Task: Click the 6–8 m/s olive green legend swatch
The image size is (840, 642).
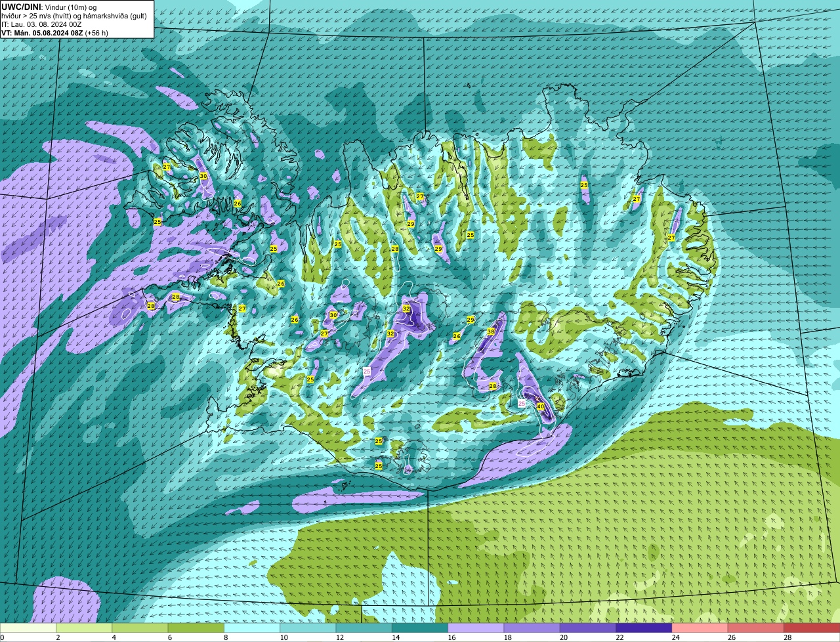Action: pyautogui.click(x=196, y=628)
